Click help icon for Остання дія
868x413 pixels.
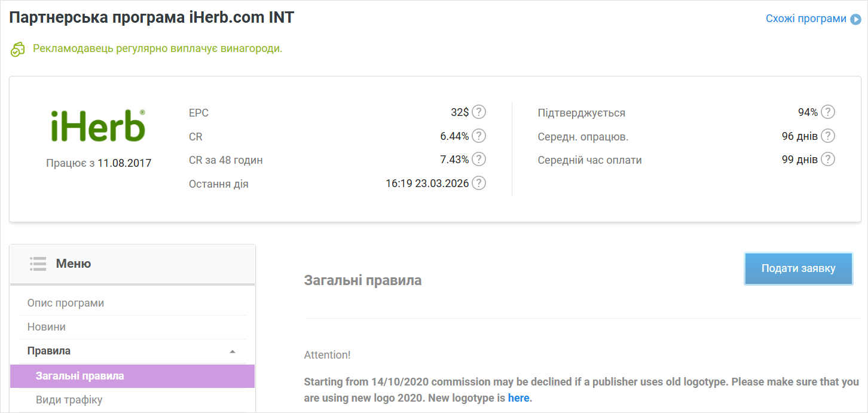[479, 183]
